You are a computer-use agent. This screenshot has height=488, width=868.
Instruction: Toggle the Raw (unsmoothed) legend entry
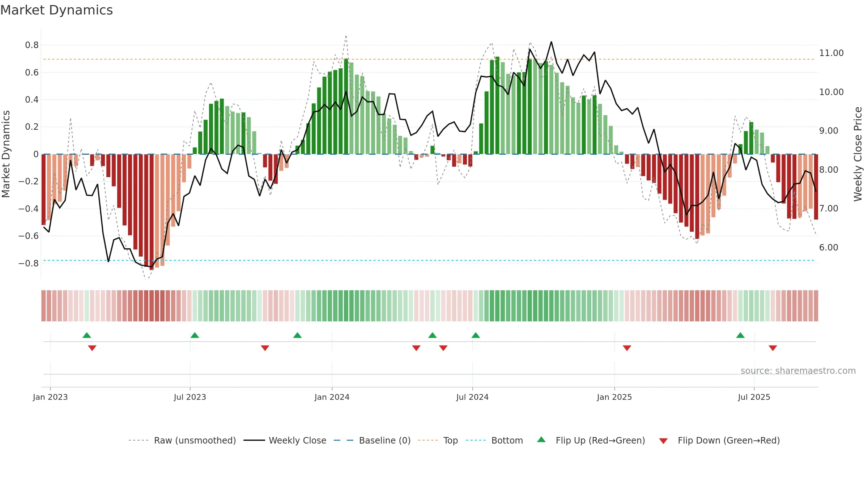coord(182,440)
